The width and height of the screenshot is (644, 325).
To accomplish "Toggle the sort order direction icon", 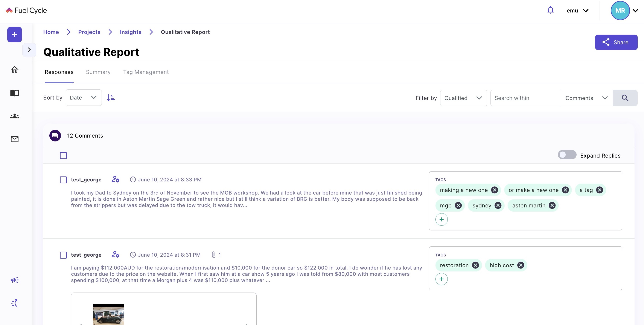I will coord(111,98).
